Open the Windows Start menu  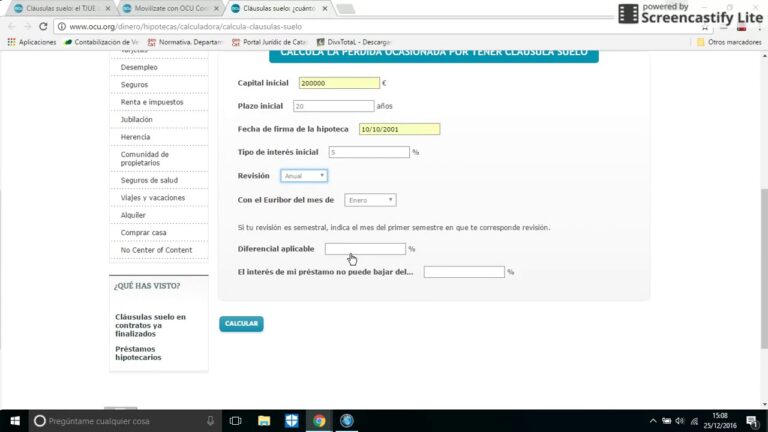point(15,421)
